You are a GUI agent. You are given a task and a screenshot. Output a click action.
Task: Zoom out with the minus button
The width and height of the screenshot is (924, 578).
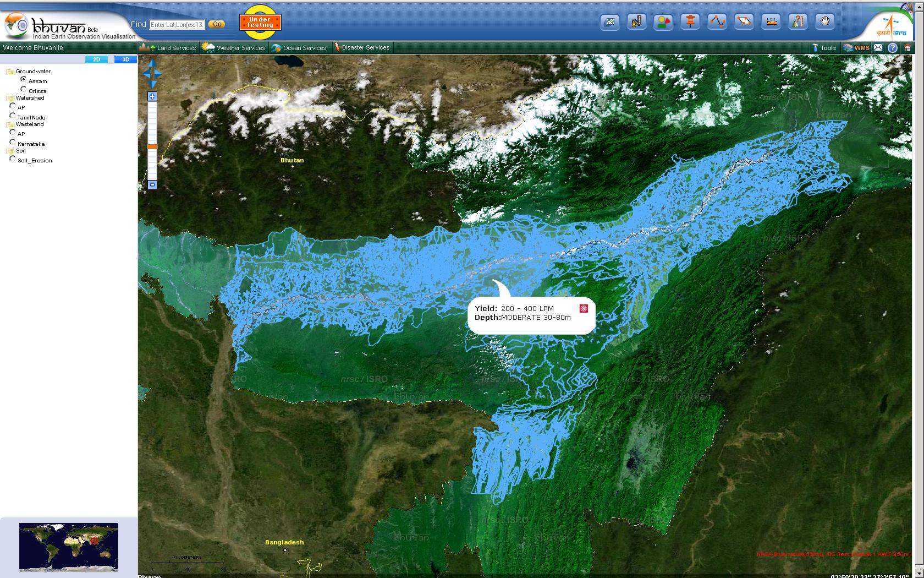click(x=152, y=185)
